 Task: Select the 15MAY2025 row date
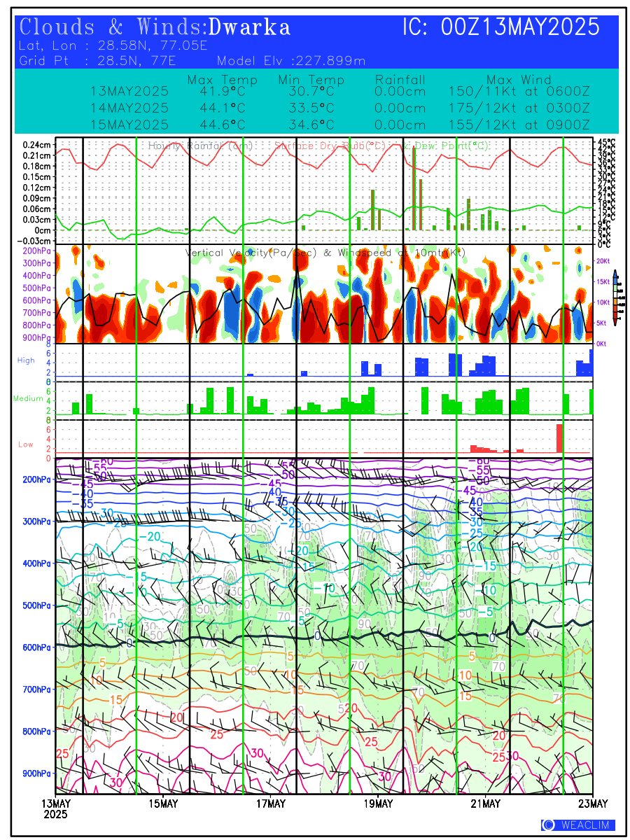[x=129, y=125]
